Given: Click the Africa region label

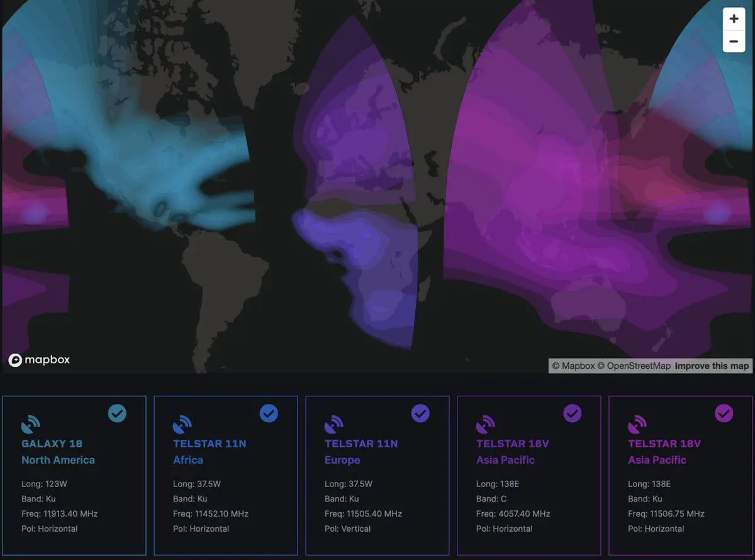Looking at the screenshot, I should pyautogui.click(x=188, y=460).
